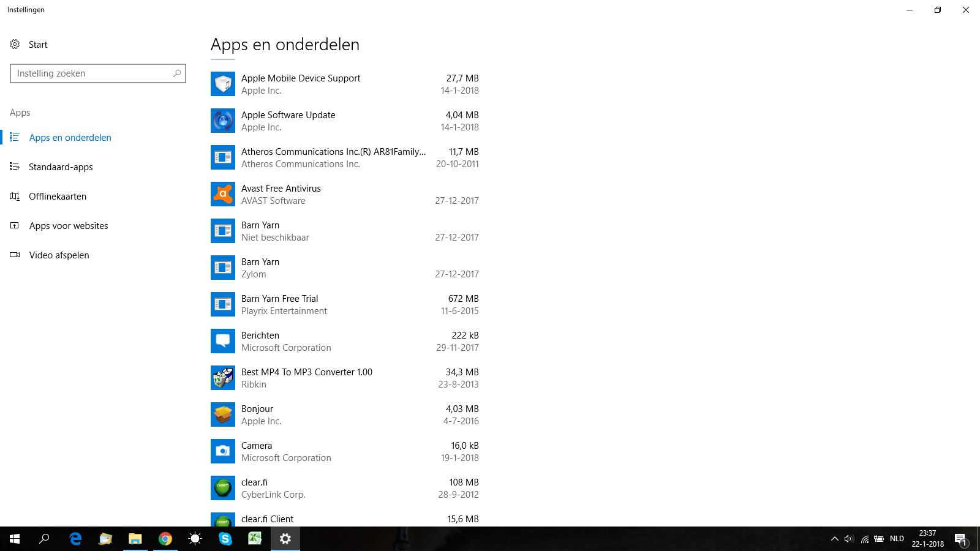Click the battery tray icon
Screen dimensions: 980x551
tap(879, 539)
